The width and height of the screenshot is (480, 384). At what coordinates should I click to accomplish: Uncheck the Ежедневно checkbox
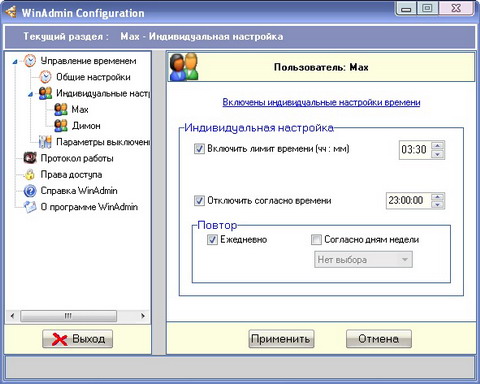tap(212, 239)
